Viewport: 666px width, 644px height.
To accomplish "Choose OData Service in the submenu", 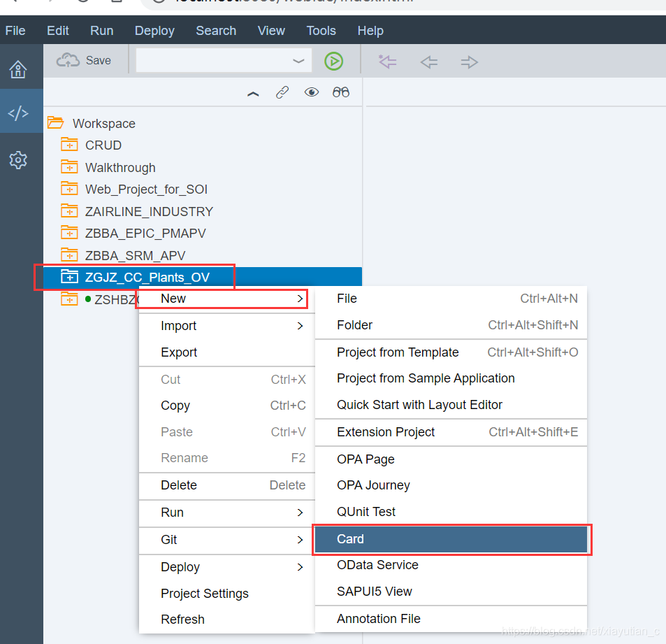I will [x=377, y=565].
